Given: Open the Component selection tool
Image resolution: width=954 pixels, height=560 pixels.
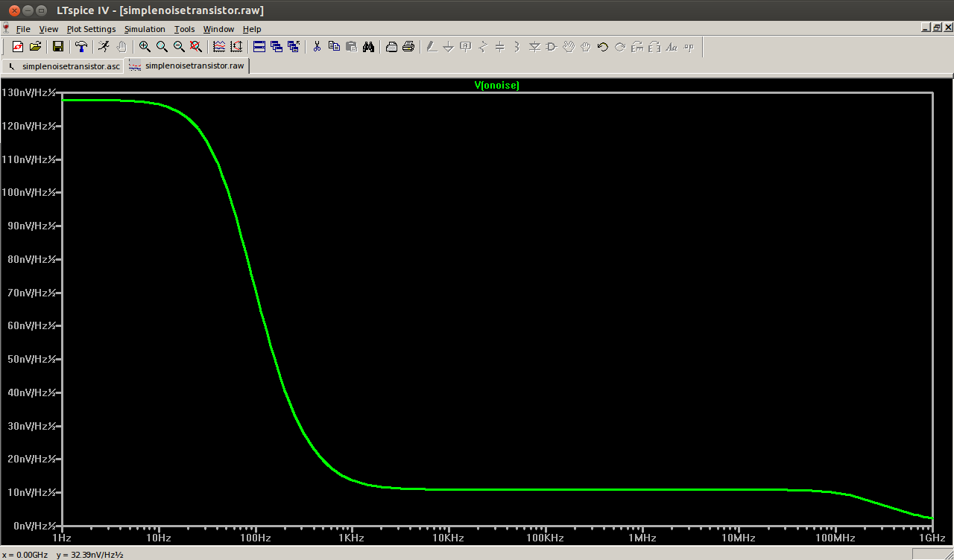Looking at the screenshot, I should click(x=552, y=46).
